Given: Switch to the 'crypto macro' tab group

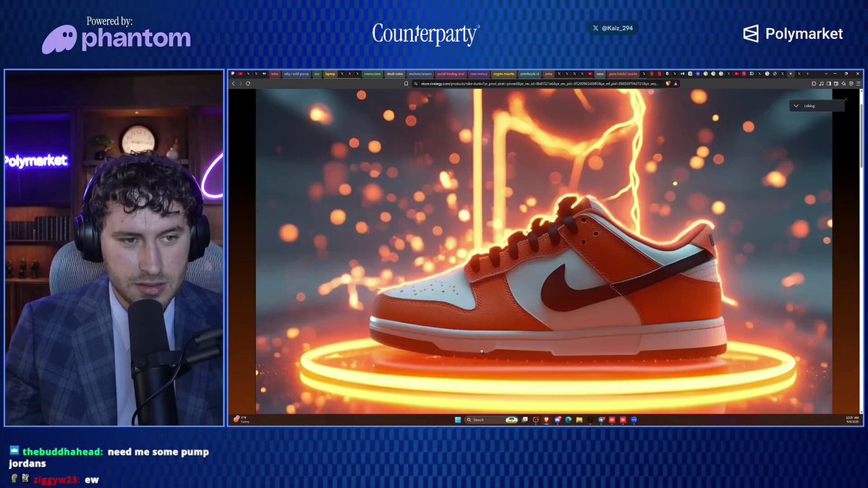Looking at the screenshot, I should (503, 74).
